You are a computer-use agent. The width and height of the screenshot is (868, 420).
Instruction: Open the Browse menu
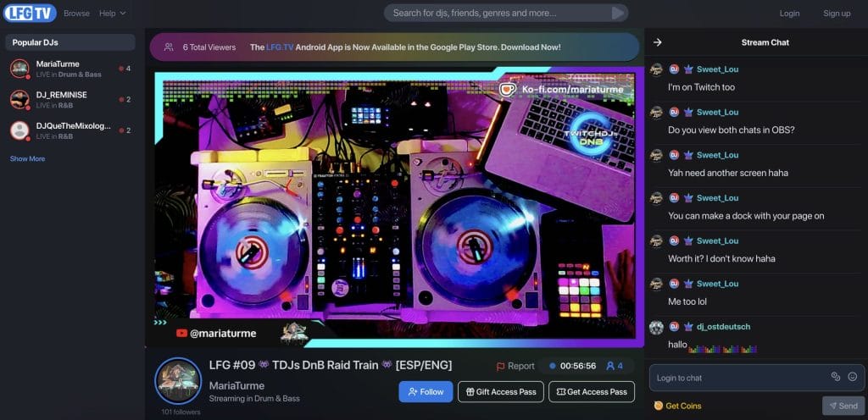(x=76, y=14)
